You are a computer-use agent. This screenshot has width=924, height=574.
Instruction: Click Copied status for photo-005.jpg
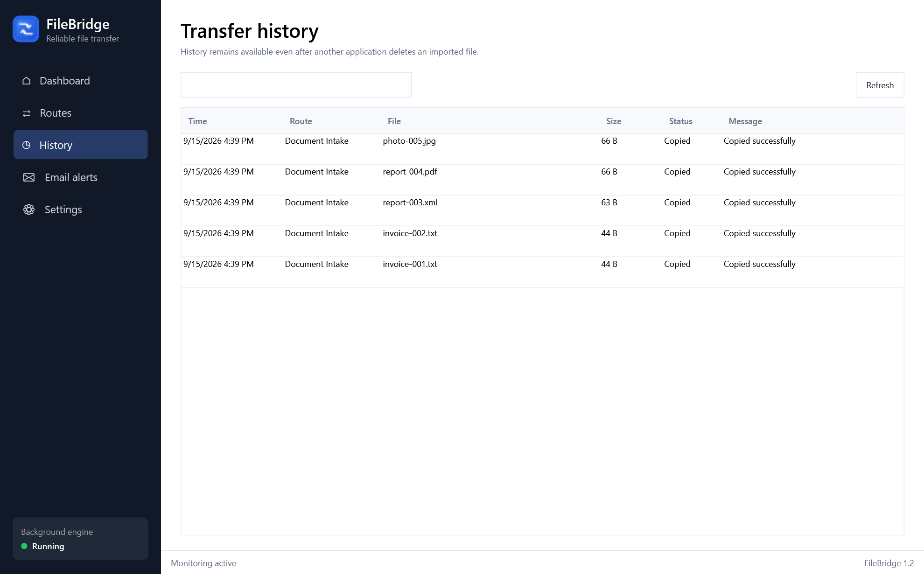pyautogui.click(x=677, y=141)
